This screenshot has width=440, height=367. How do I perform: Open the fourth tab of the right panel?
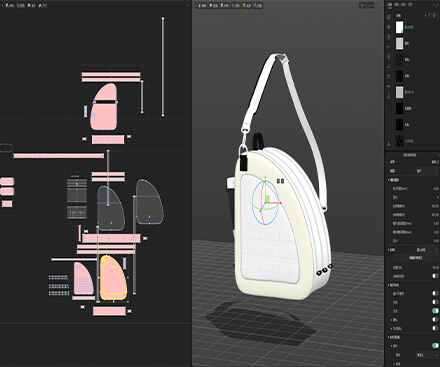click(x=410, y=5)
